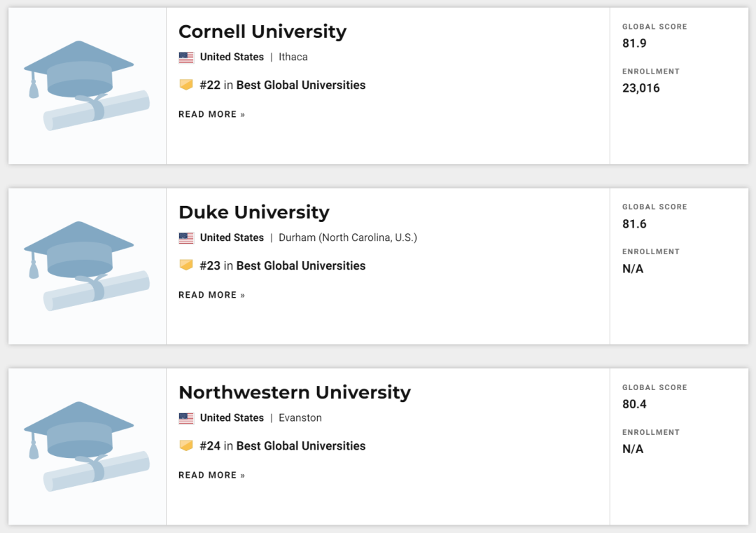Open the Northwestern University title link
Image resolution: width=756 pixels, height=533 pixels.
tap(295, 392)
